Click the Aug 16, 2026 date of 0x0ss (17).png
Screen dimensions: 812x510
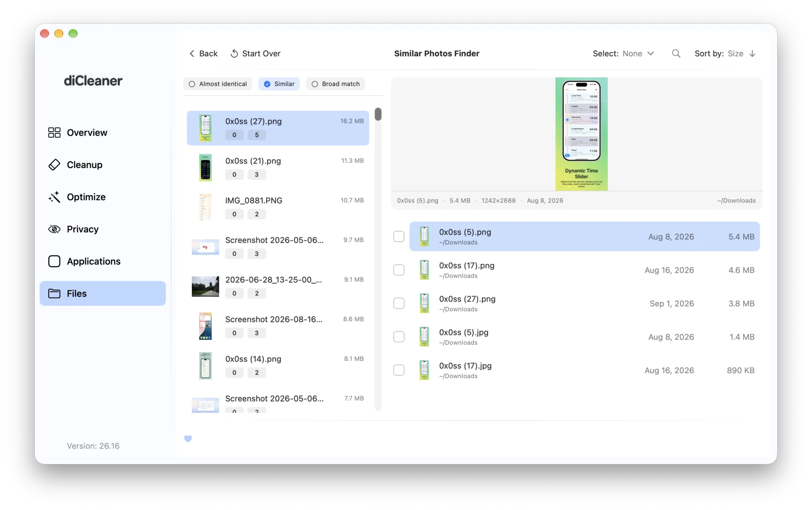(x=669, y=270)
